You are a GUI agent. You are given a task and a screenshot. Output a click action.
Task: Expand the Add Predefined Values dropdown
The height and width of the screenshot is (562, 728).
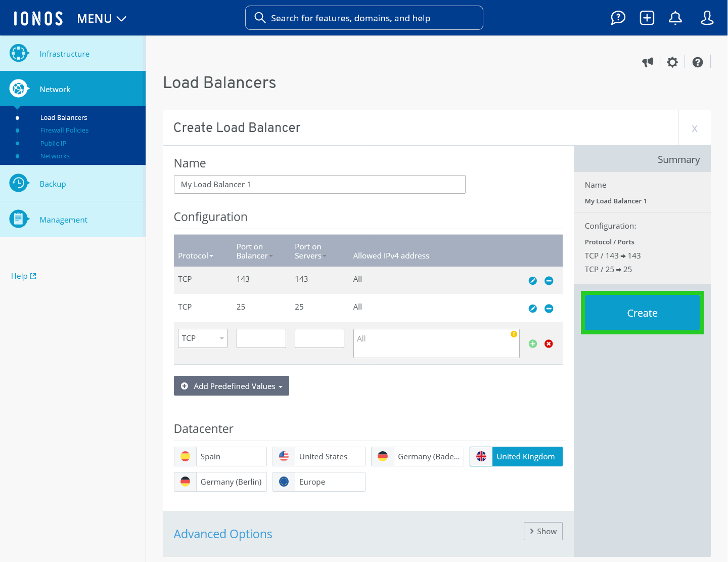(x=231, y=385)
